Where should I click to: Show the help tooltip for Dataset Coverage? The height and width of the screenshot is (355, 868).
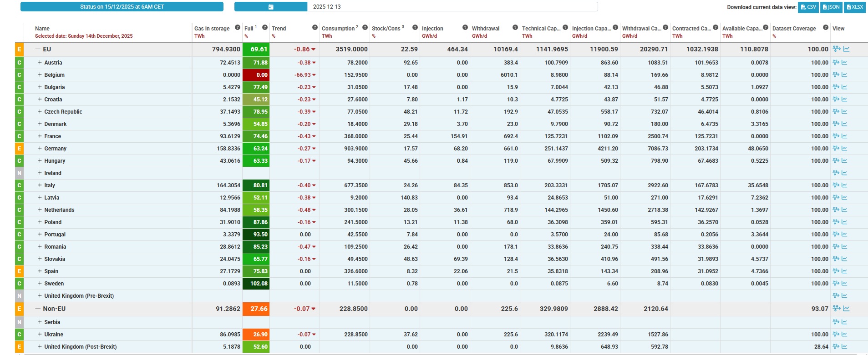click(825, 27)
